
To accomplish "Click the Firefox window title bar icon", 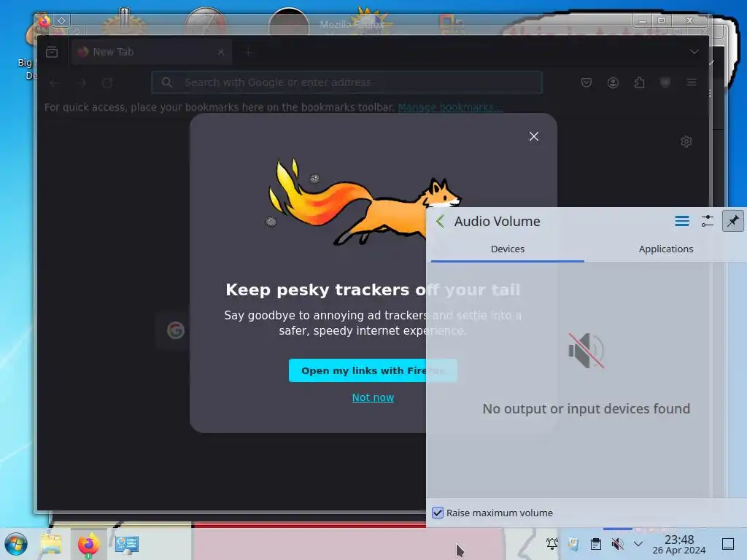I will [x=44, y=20].
